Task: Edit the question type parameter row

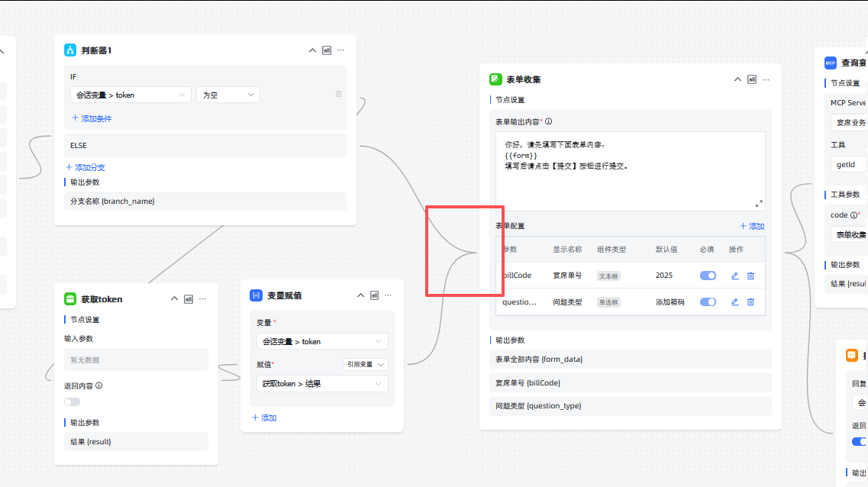Action: 734,302
